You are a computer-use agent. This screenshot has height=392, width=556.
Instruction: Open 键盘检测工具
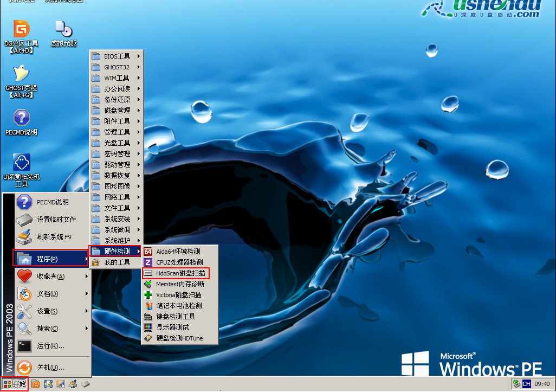tap(179, 317)
